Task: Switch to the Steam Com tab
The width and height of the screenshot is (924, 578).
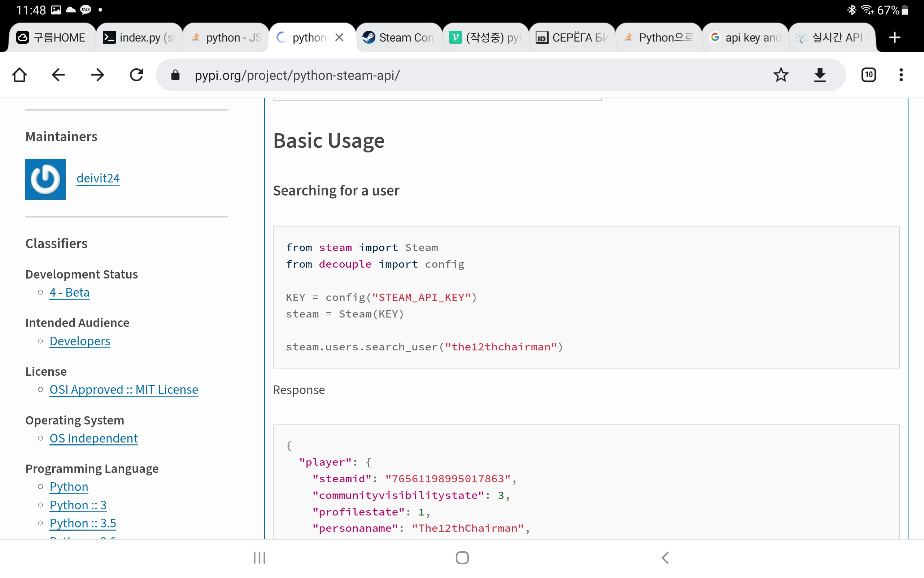Action: click(x=400, y=38)
